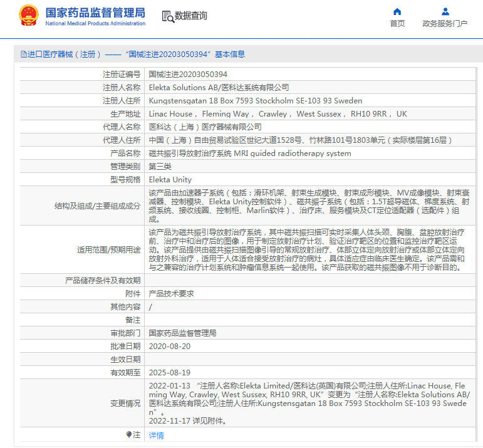The height and width of the screenshot is (448, 483).
Task: Click agent name 医科达（上海）医疗器械有限公司
Action: (205, 127)
